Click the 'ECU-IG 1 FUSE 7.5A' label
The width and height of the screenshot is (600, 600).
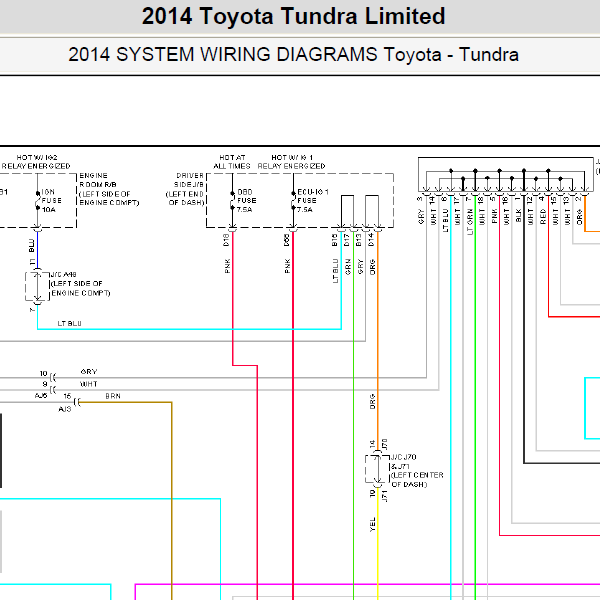coord(313,201)
